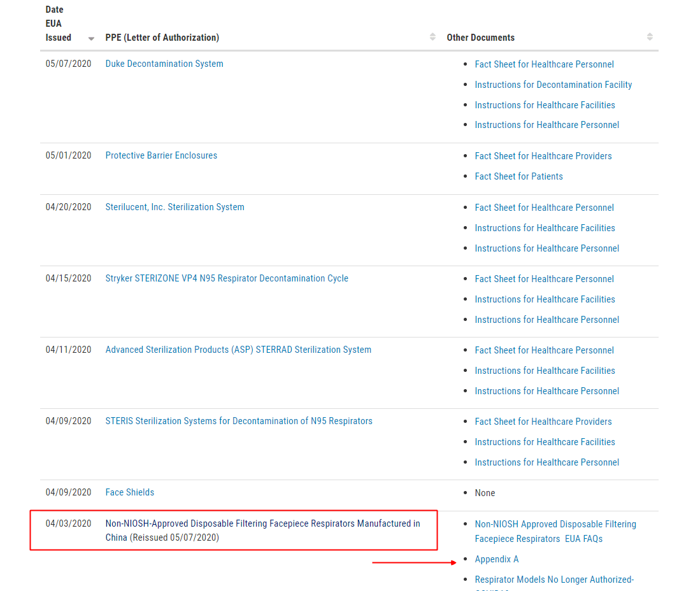Viewport: 700px width, 591px height.
Task: Click the date 04/11/2020
Action: 68,350
